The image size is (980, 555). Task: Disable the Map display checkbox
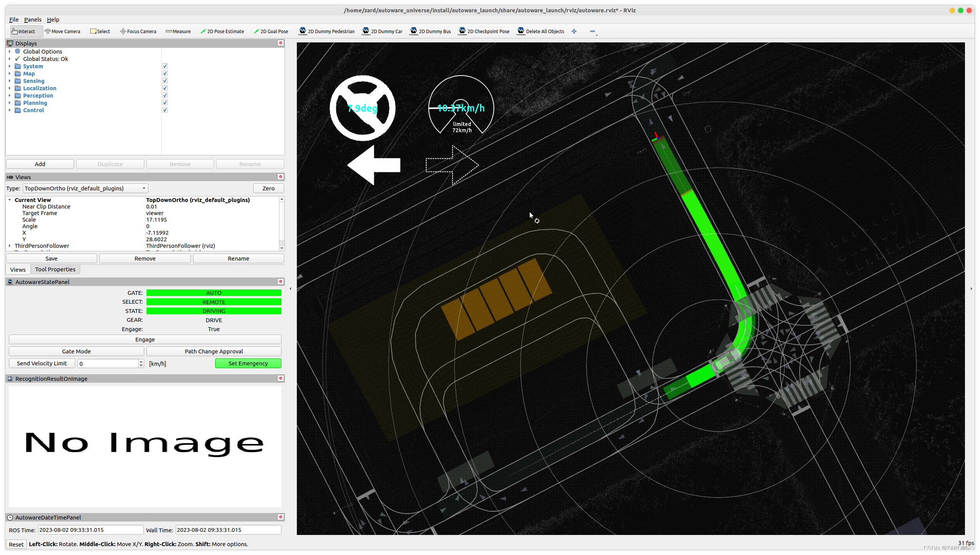165,73
